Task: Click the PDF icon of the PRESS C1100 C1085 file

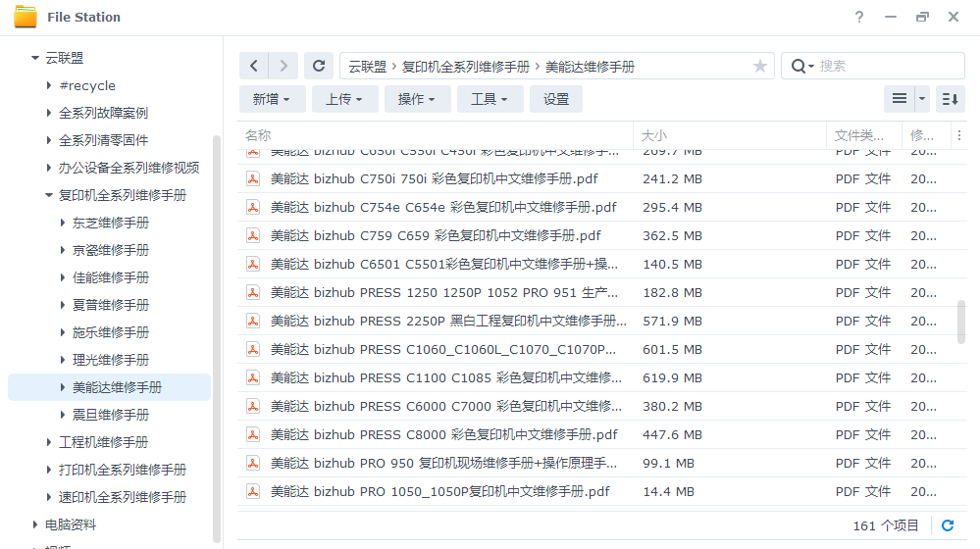Action: point(253,377)
